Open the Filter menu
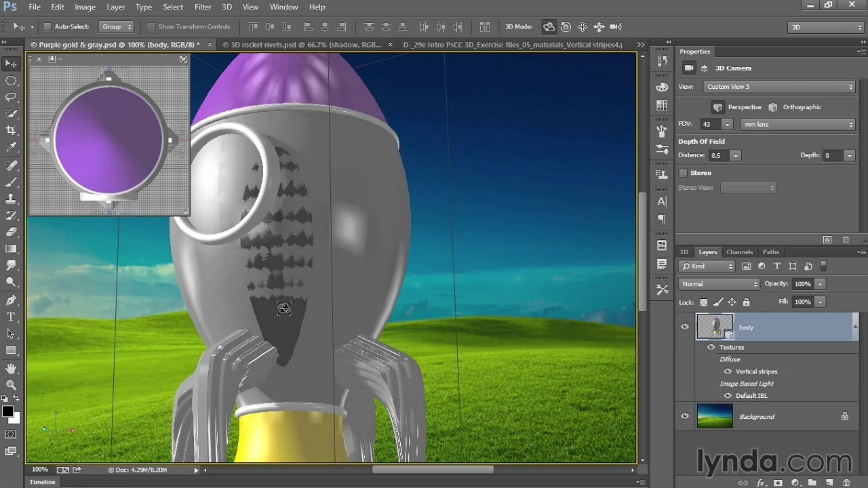The image size is (868, 488). 203,7
